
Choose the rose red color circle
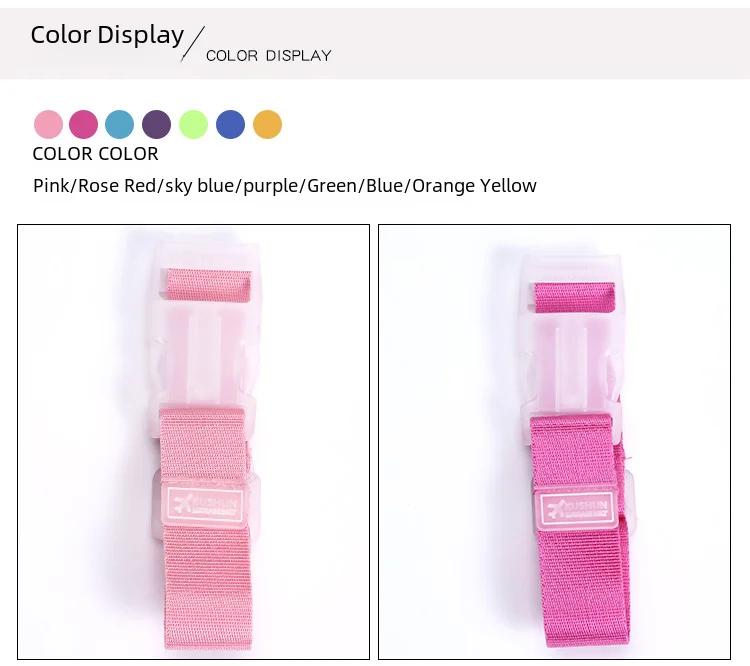tap(84, 124)
